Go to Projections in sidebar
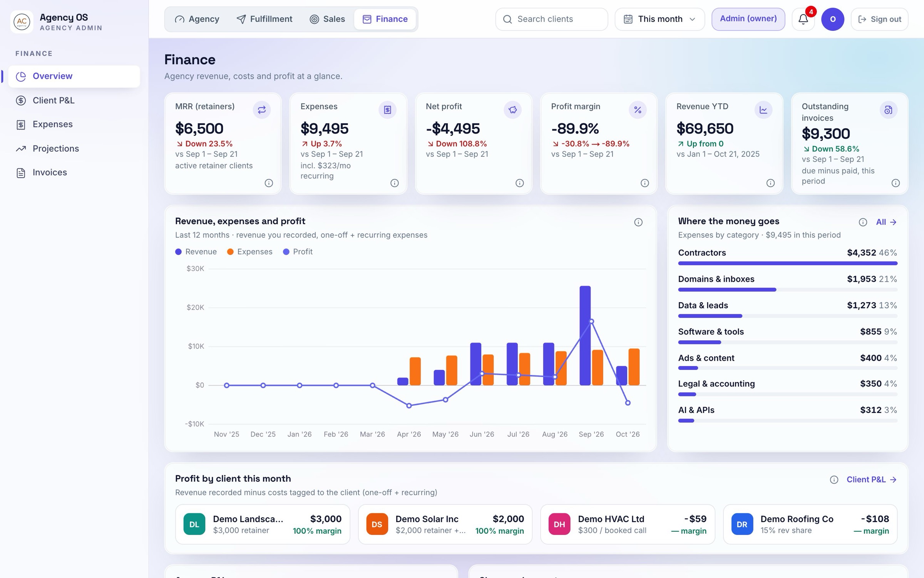924x578 pixels. click(x=74, y=148)
